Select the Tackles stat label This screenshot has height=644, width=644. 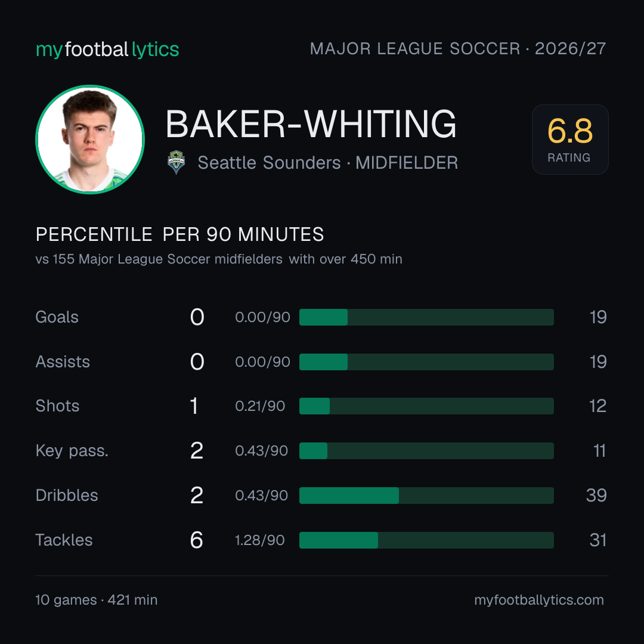64,540
